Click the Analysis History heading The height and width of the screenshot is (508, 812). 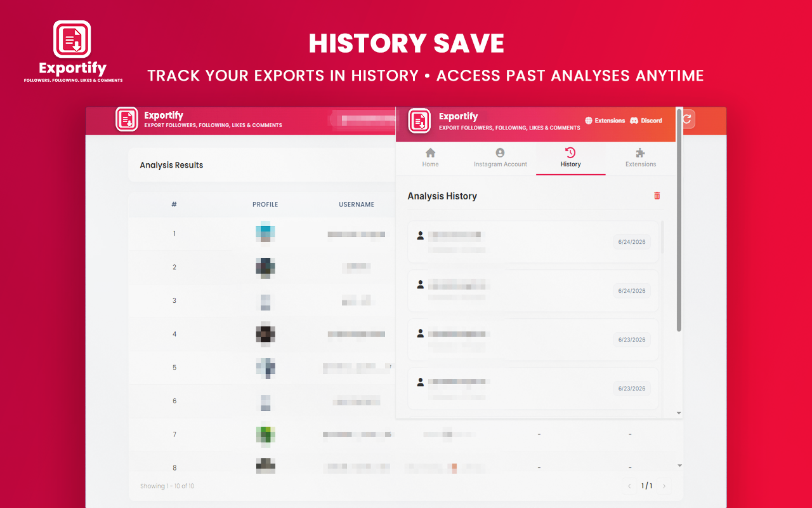point(442,196)
